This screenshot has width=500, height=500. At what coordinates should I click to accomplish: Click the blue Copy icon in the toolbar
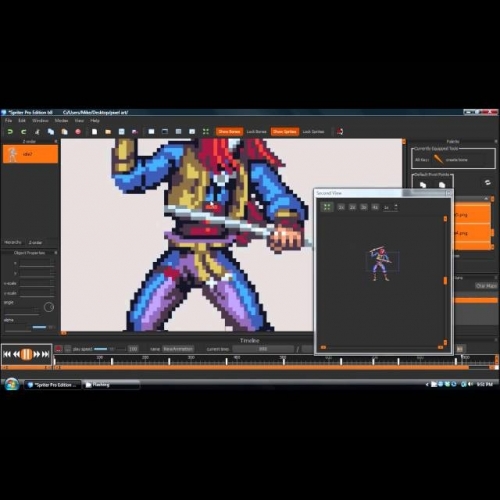tap(51, 132)
